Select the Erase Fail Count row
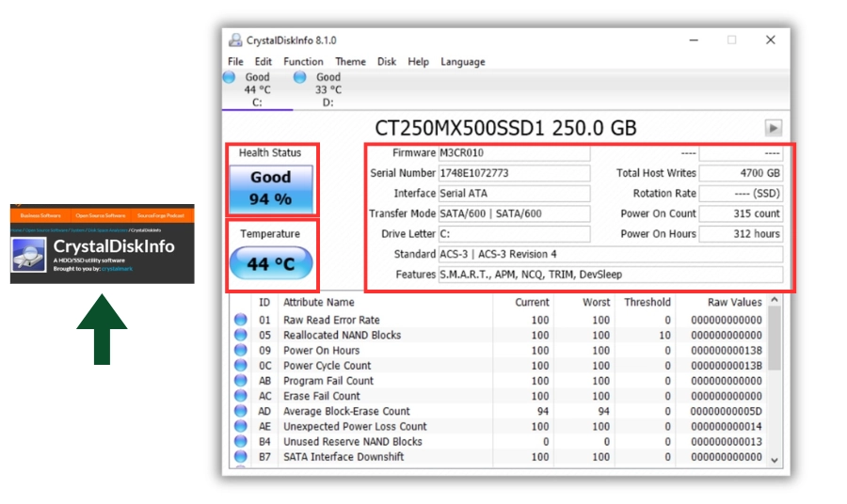Image resolution: width=847 pixels, height=504 pixels. [x=498, y=396]
